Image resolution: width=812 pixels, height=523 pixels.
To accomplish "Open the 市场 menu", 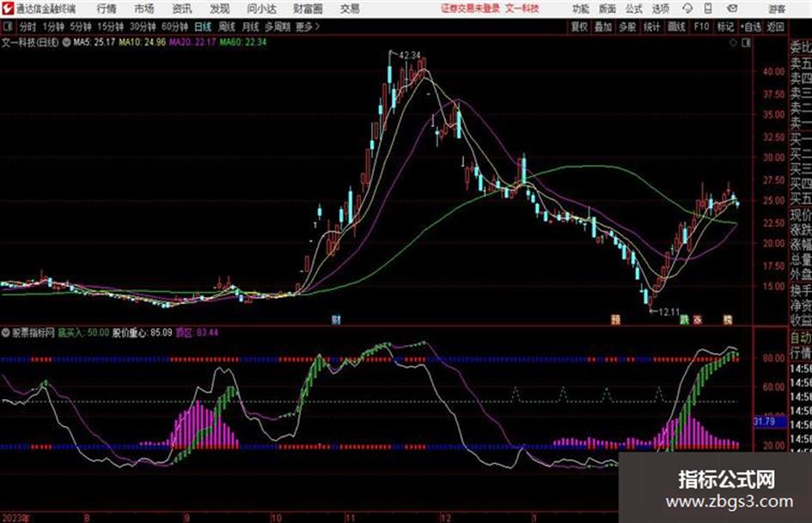I will click(144, 9).
